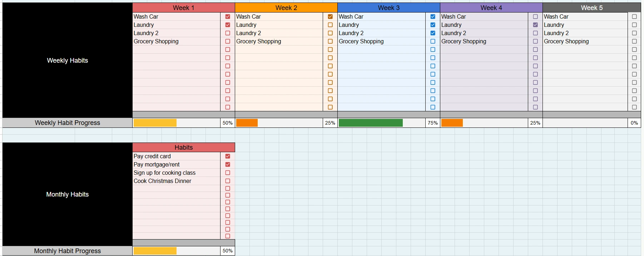644x256 pixels.
Task: Select the red Habits header cell
Action: [183, 147]
